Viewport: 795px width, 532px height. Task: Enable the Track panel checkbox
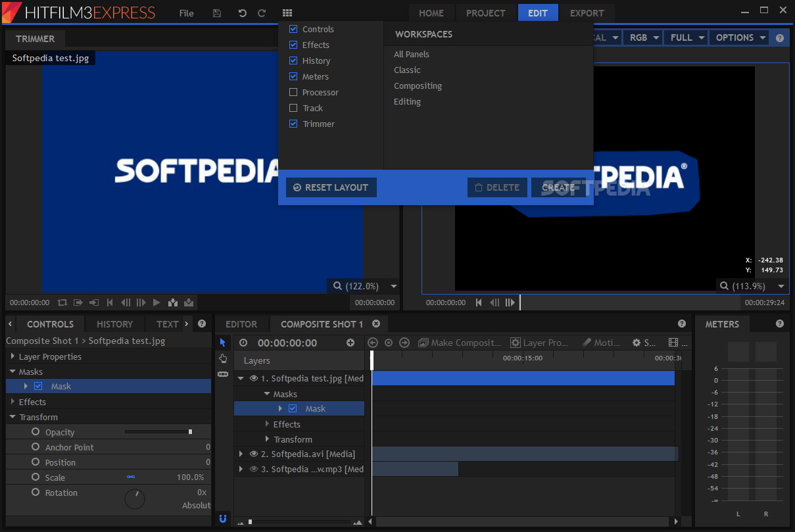click(x=293, y=108)
